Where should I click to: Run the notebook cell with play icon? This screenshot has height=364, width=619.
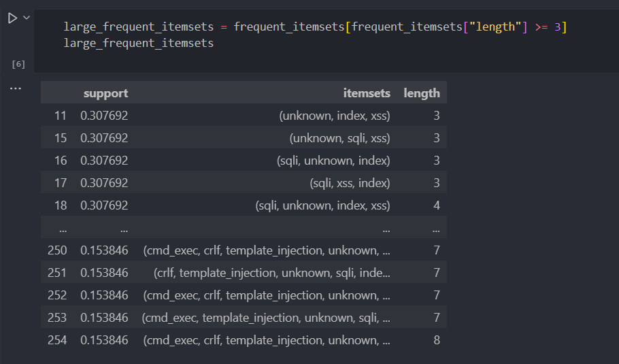coord(12,18)
